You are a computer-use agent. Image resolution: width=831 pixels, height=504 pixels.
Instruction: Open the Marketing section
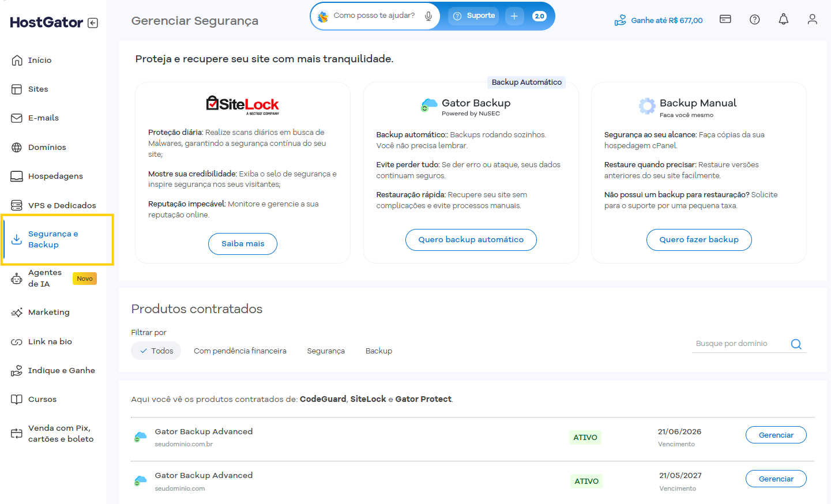(48, 312)
